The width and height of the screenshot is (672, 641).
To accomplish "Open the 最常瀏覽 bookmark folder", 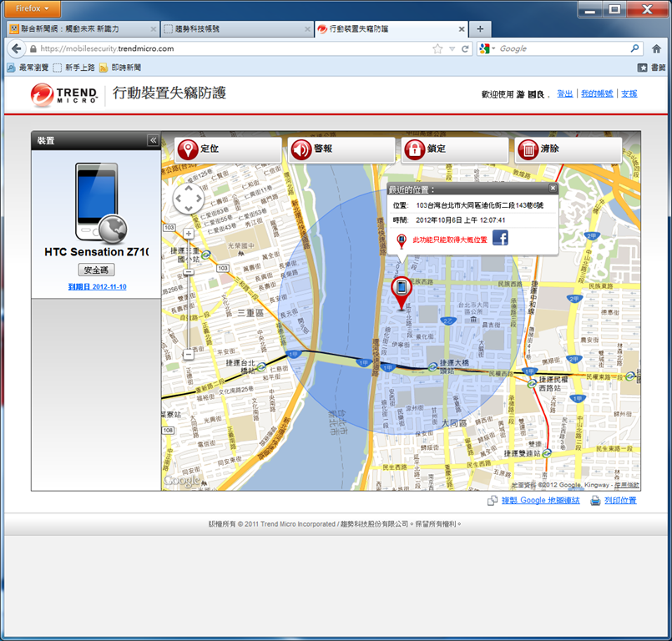I will [28, 68].
